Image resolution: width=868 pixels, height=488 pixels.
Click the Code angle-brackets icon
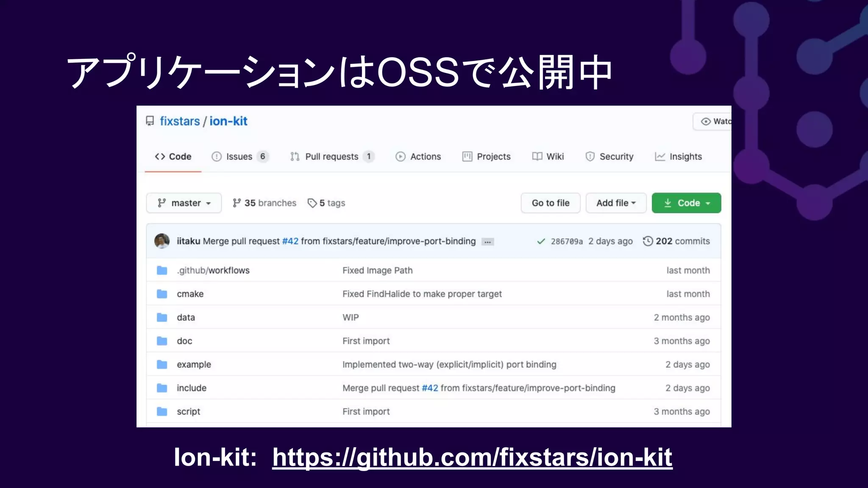pyautogui.click(x=160, y=157)
